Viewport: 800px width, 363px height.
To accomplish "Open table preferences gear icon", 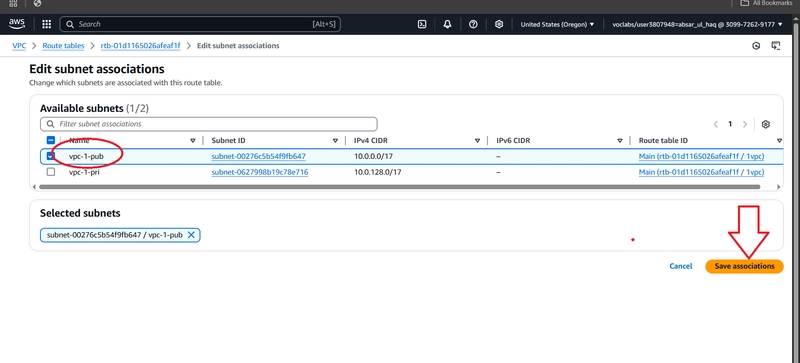I will [765, 124].
